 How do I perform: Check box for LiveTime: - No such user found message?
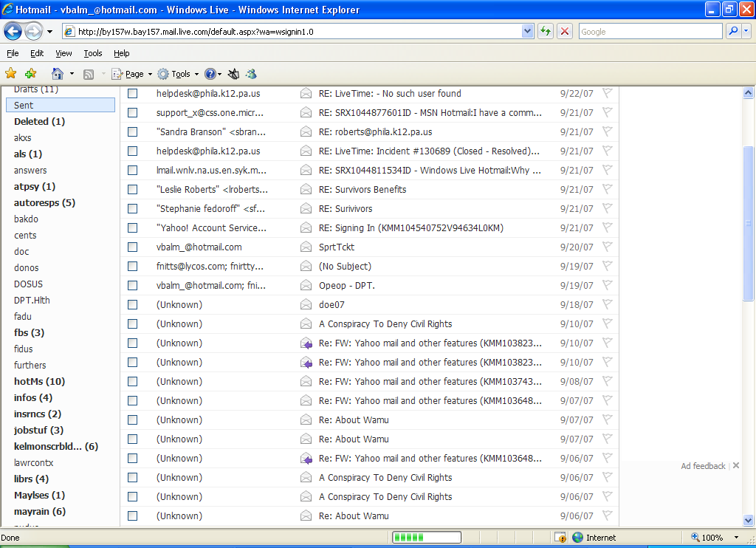pos(133,93)
